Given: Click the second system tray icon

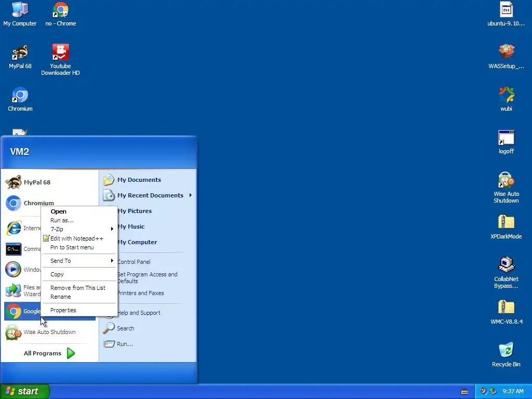Looking at the screenshot, I should [494, 391].
